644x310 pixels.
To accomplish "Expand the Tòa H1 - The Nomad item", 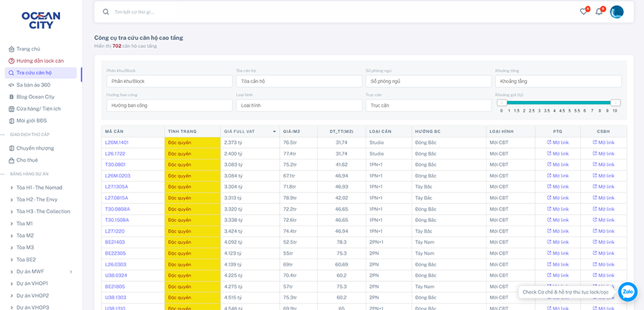I will pyautogui.click(x=11, y=188).
